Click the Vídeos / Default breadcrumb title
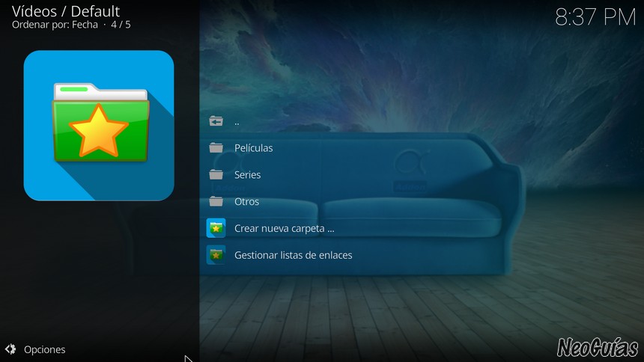 coord(66,11)
